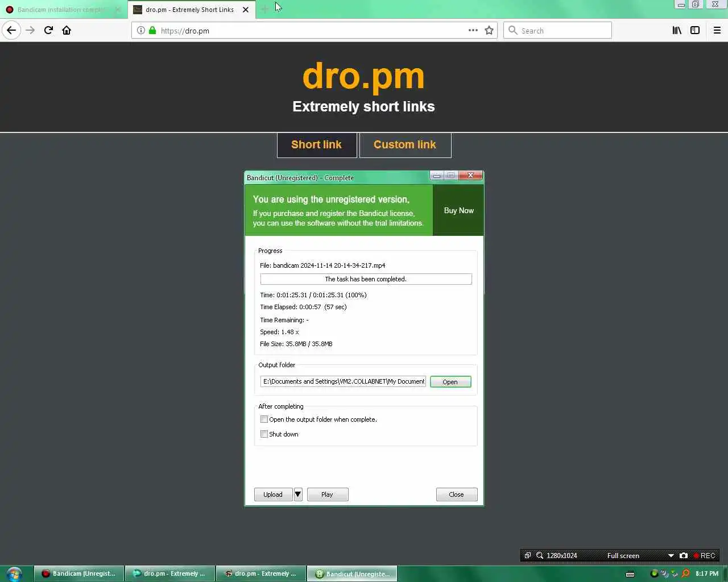Click the 1280x1024 resolution label
The height and width of the screenshot is (582, 728).
(x=562, y=556)
